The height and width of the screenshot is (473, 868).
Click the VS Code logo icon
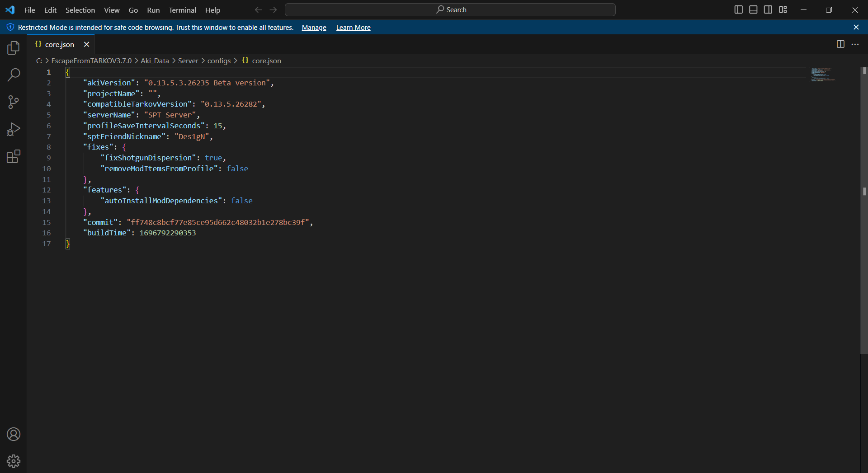pos(10,9)
